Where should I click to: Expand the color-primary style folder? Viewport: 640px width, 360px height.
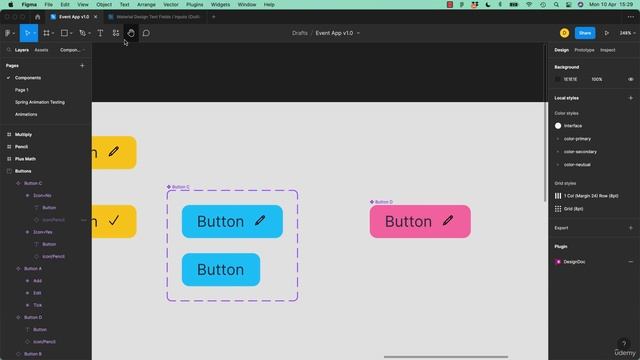[x=558, y=139]
